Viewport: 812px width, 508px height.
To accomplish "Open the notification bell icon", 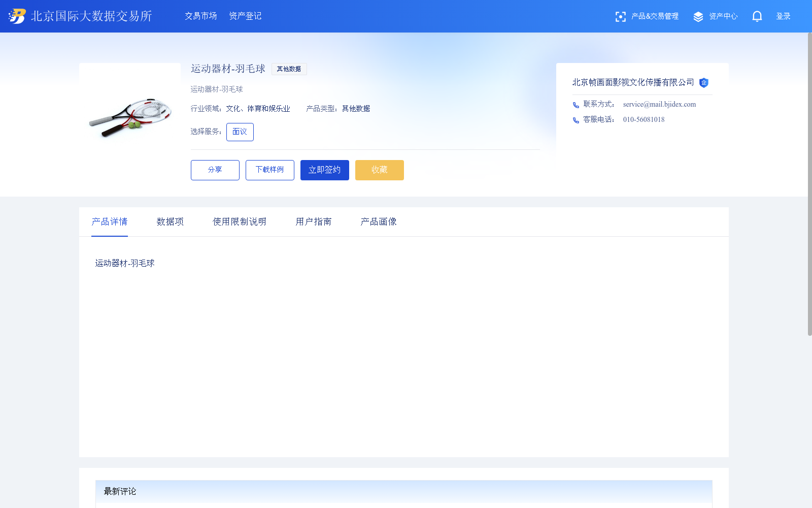I will coord(757,16).
